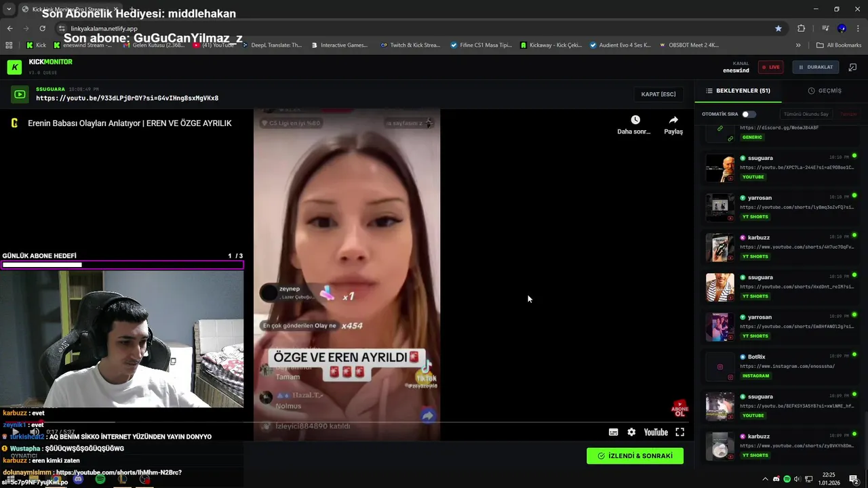Click the YouTube channel avatar icon
The width and height of the screenshot is (868, 488).
(14, 123)
